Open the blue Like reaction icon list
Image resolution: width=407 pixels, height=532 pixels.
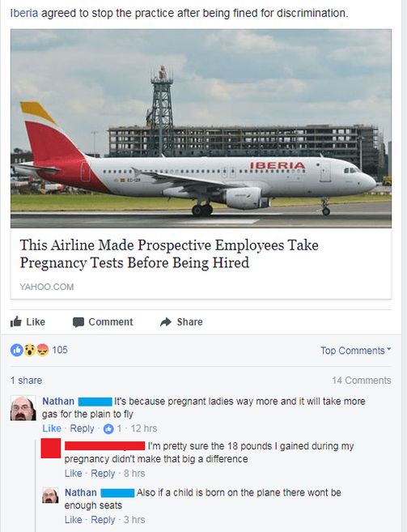(x=17, y=350)
